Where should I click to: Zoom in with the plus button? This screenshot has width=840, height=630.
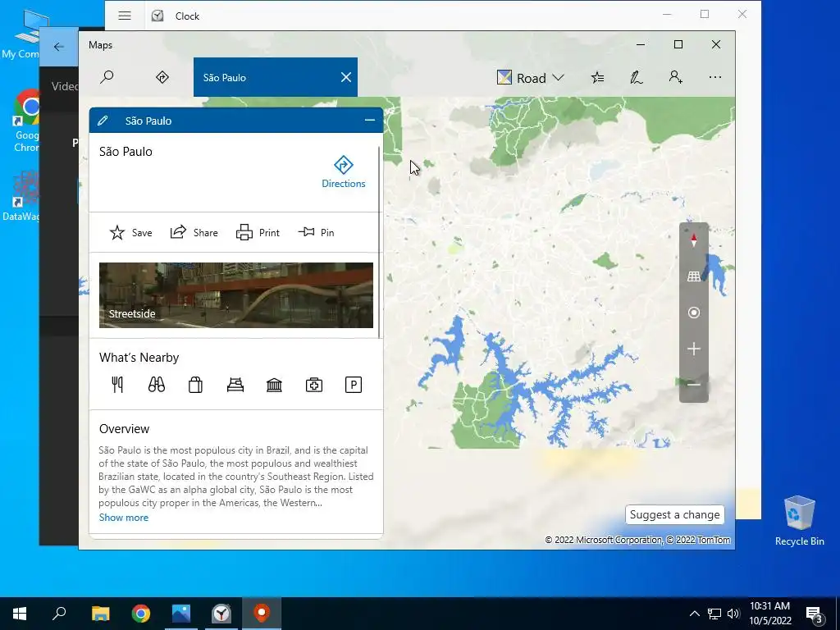[694, 349]
